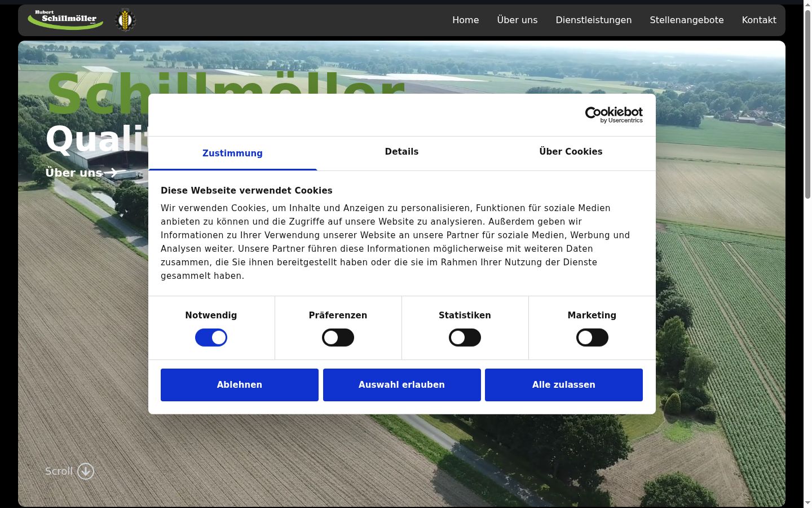This screenshot has width=812, height=508.
Task: Click the wheat gear emblem icon
Action: (x=125, y=20)
